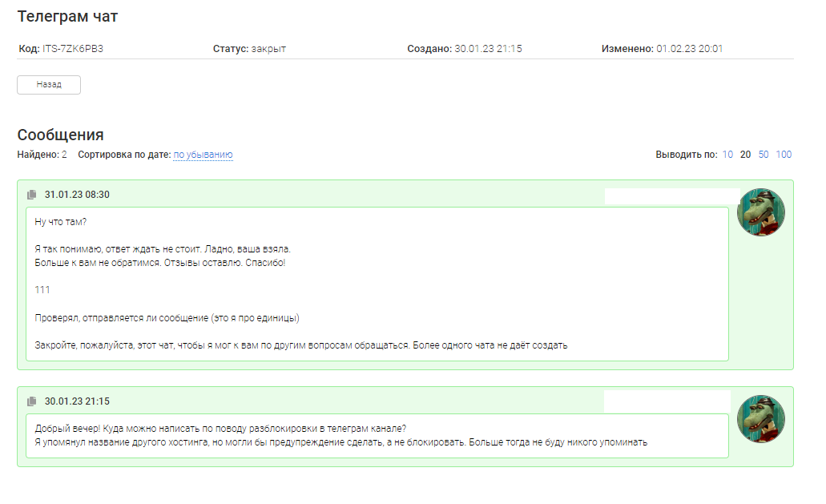Click the 'Телеграм чат' page title
The image size is (826, 504).
(x=67, y=17)
